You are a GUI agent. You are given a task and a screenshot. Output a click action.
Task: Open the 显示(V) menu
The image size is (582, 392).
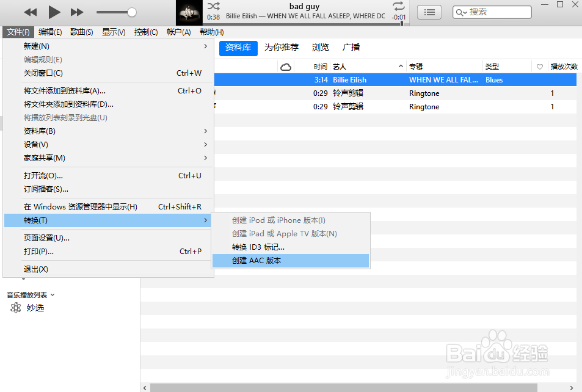tap(114, 32)
